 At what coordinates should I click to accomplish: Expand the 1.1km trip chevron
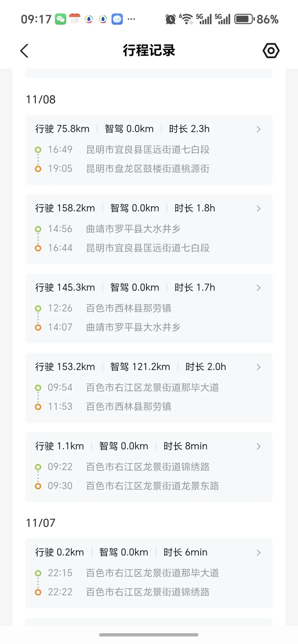258,446
